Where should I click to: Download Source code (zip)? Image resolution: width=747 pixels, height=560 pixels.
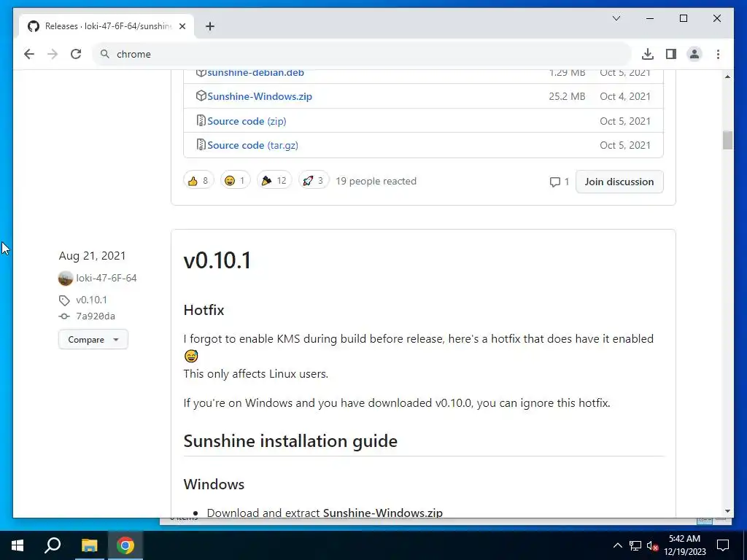(x=247, y=121)
